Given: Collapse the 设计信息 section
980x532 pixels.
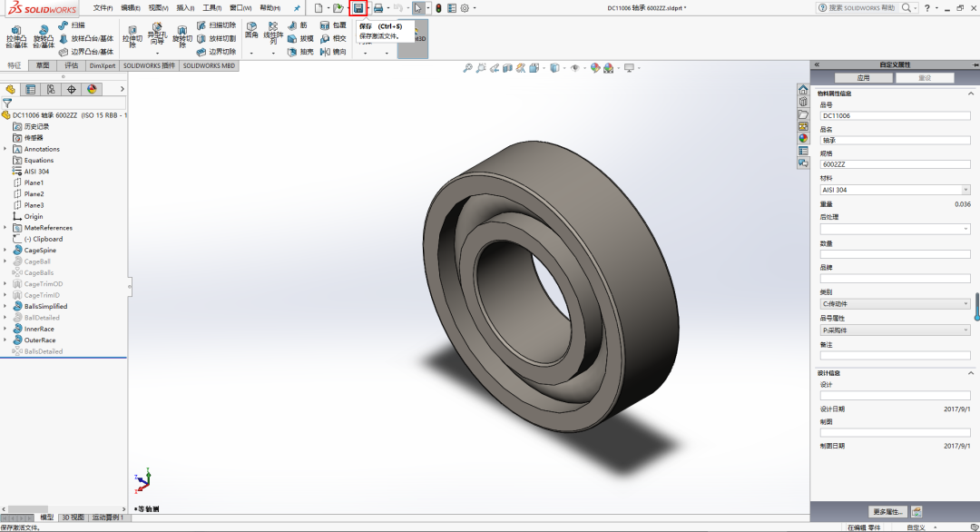Looking at the screenshot, I should [x=971, y=373].
